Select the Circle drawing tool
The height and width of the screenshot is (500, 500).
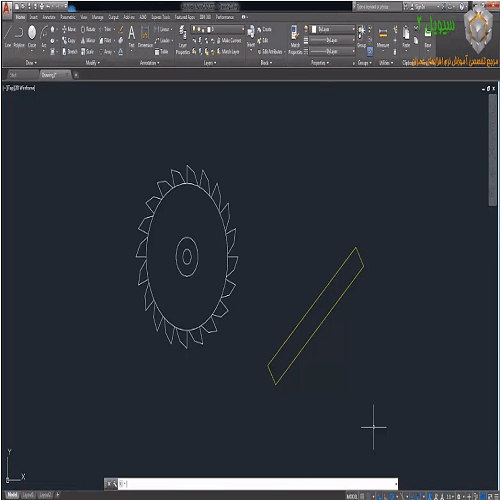(32, 37)
